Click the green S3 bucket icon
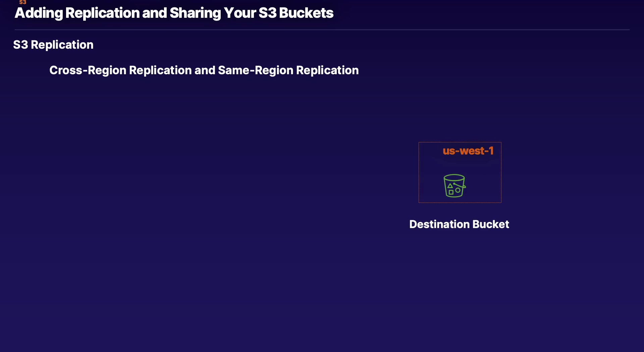Viewport: 644px width, 352px height. tap(454, 185)
